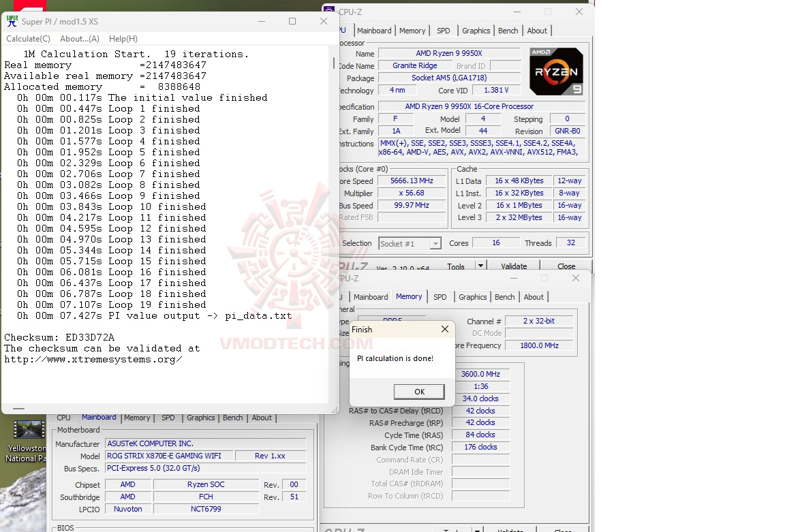Click OK in the Finish dialog
This screenshot has height=532, width=785.
(x=419, y=392)
